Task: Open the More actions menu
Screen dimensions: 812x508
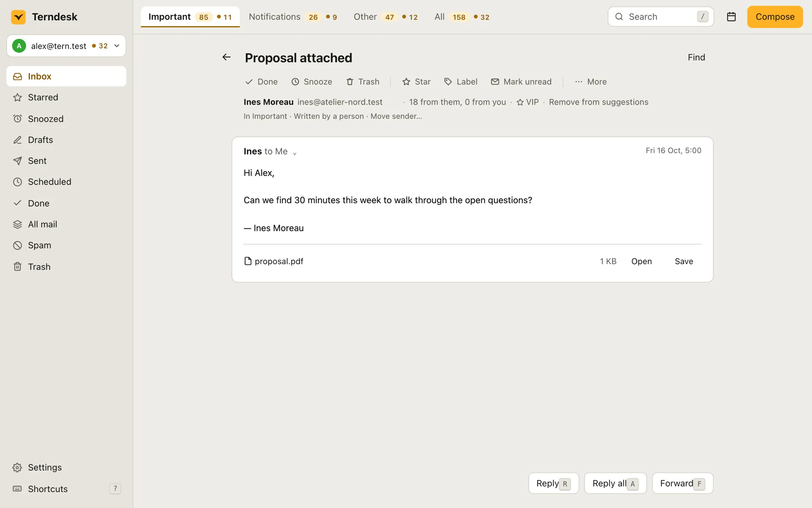Action: (591, 82)
